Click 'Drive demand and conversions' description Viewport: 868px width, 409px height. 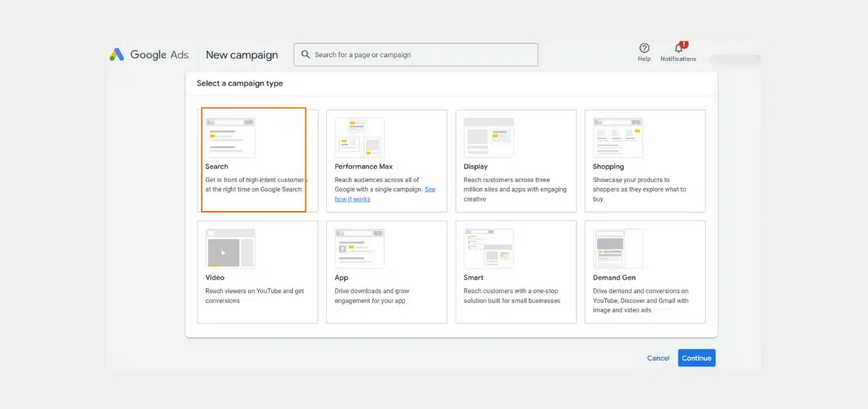pyautogui.click(x=641, y=301)
